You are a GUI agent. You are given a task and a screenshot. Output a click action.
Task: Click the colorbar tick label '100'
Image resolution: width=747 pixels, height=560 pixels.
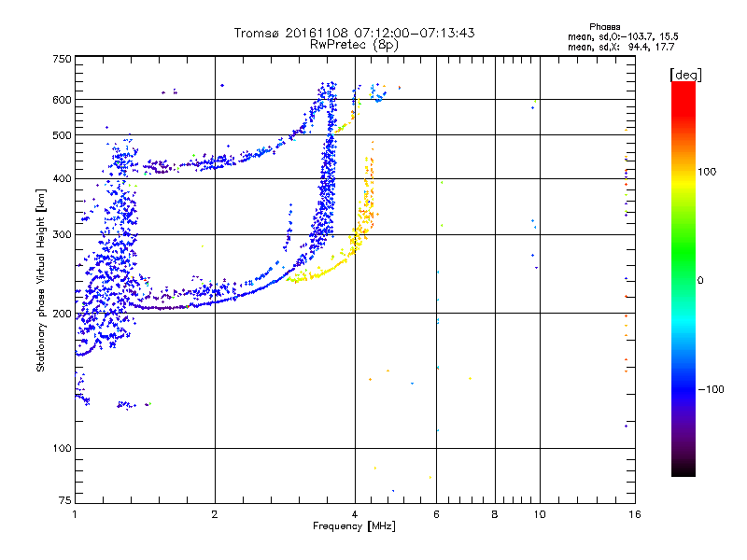pos(707,172)
